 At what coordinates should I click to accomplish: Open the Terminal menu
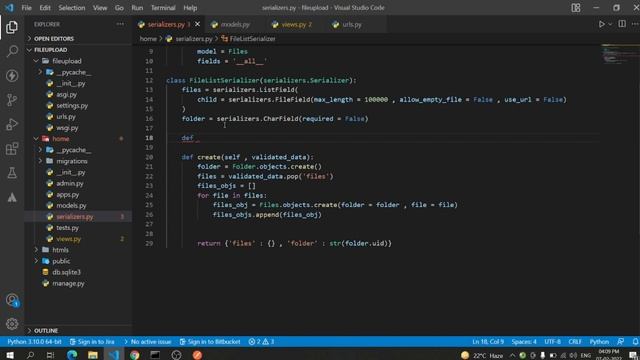click(x=163, y=8)
